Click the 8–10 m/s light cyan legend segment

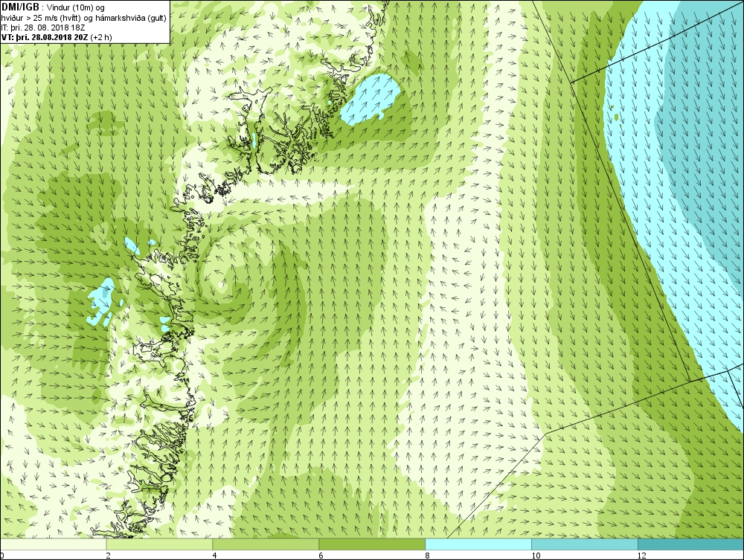(478, 544)
